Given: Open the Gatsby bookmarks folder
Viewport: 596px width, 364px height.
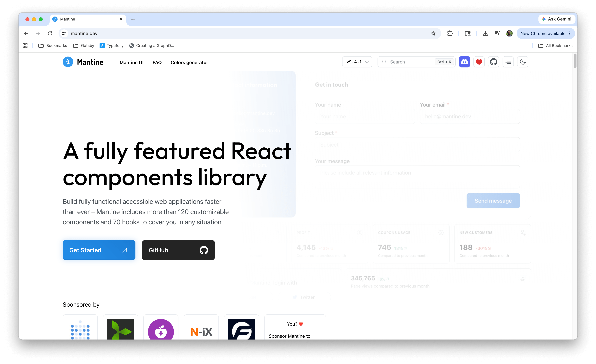Looking at the screenshot, I should 84,45.
